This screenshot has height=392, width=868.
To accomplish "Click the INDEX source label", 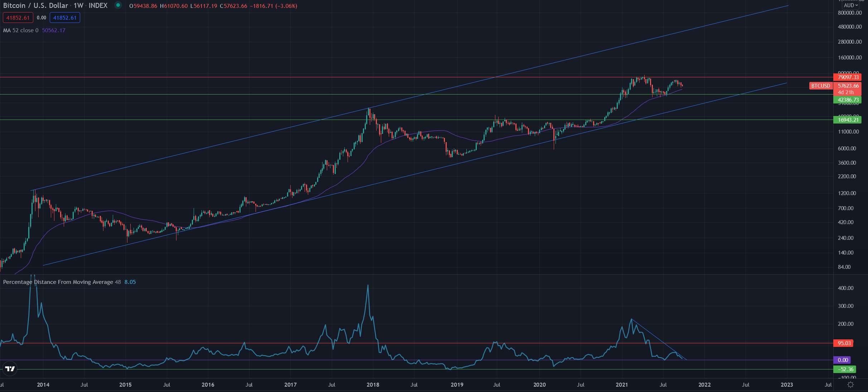I will pyautogui.click(x=98, y=5).
